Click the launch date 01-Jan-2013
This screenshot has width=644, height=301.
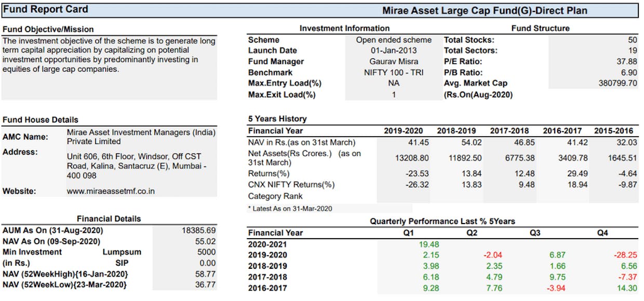pyautogui.click(x=394, y=51)
